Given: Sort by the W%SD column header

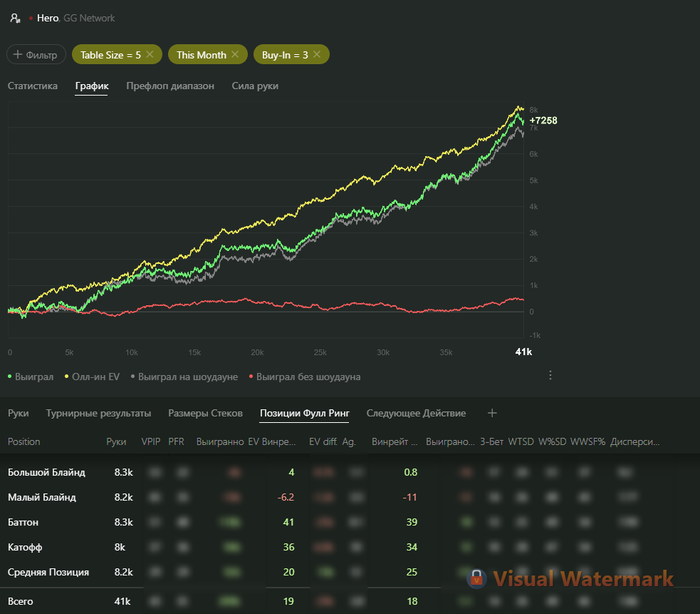Looking at the screenshot, I should point(552,442).
